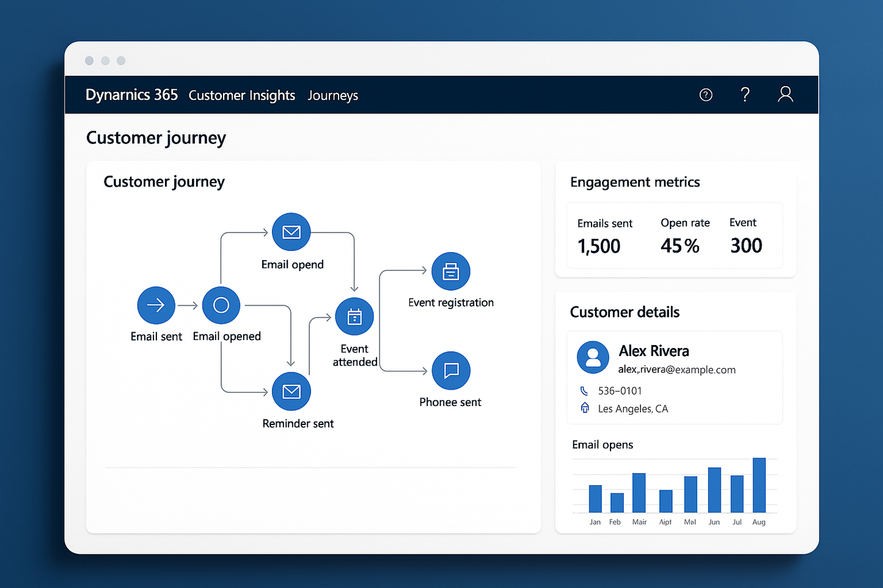Screen dimensions: 883x588
Task: Click the location icon beside Les Angeles, CA
Action: coord(585,408)
